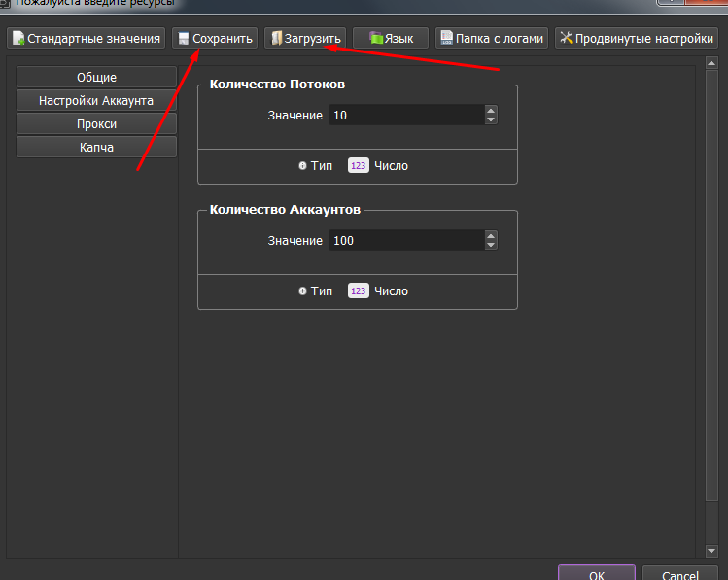This screenshot has width=728, height=580.
Task: Click the 123 type icon under Количество Потоков
Action: click(358, 166)
